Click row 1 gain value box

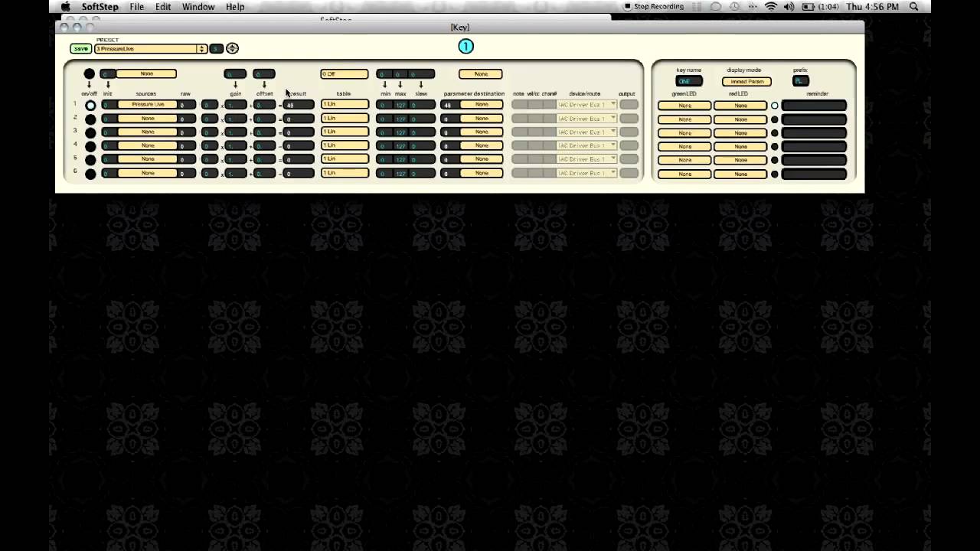click(236, 105)
